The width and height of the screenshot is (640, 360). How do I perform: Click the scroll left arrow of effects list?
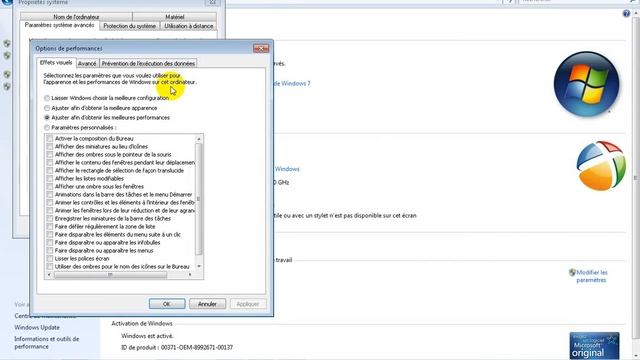49,275
